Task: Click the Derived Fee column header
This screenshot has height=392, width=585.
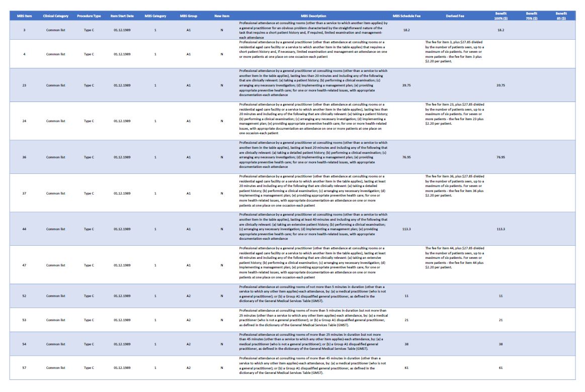Action: pyautogui.click(x=455, y=16)
